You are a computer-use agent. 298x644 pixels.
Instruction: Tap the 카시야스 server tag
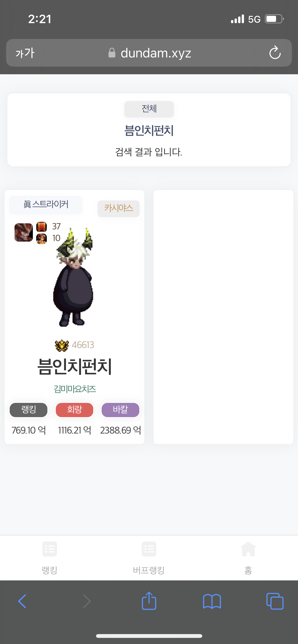pos(118,208)
